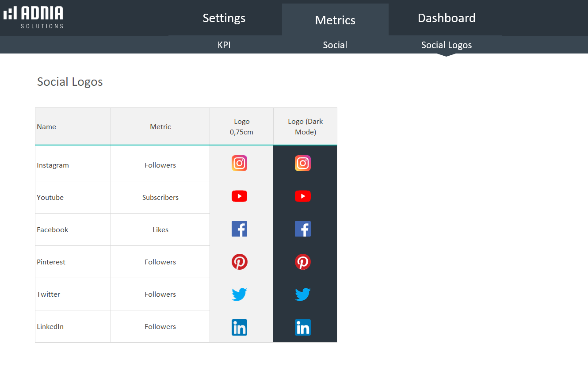Select the Subscribers metric cell for Youtube
This screenshot has height=390, width=588.
point(160,198)
